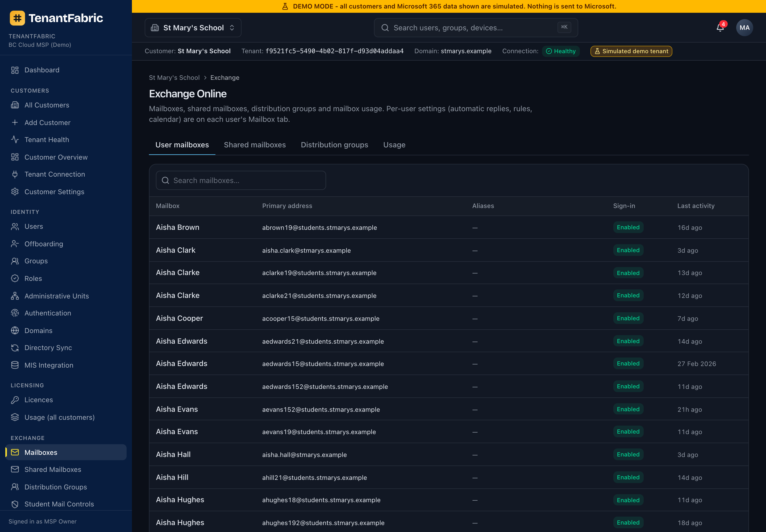Open Aisha Hall mailbox row
The image size is (766, 532).
[449, 455]
